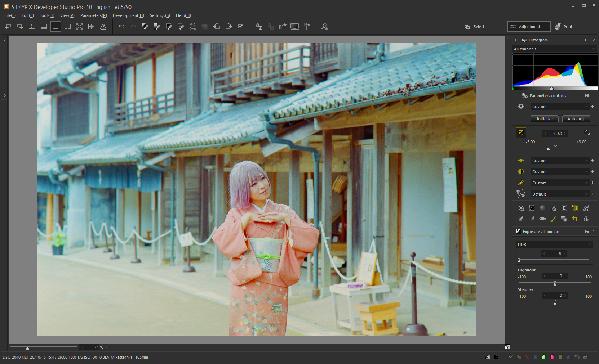
Task: Open the Settings menu
Action: [160, 15]
